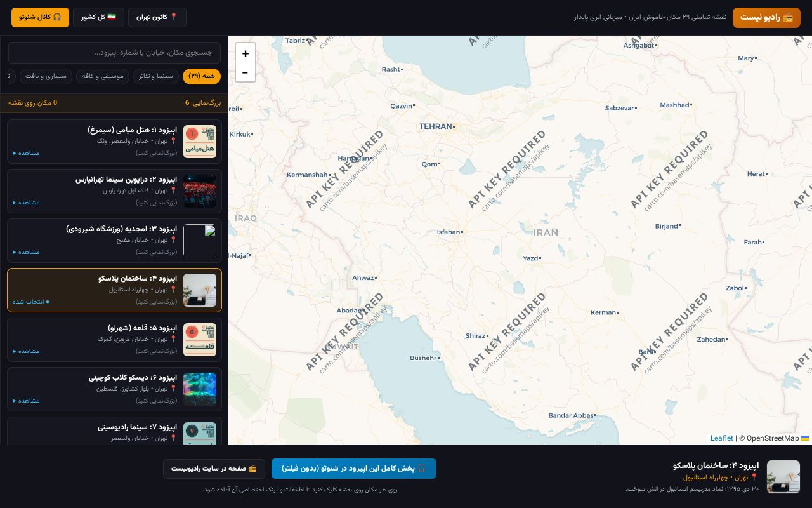Click the بزرگ‌نمایی: 6 zoom level indicator

coord(203,103)
